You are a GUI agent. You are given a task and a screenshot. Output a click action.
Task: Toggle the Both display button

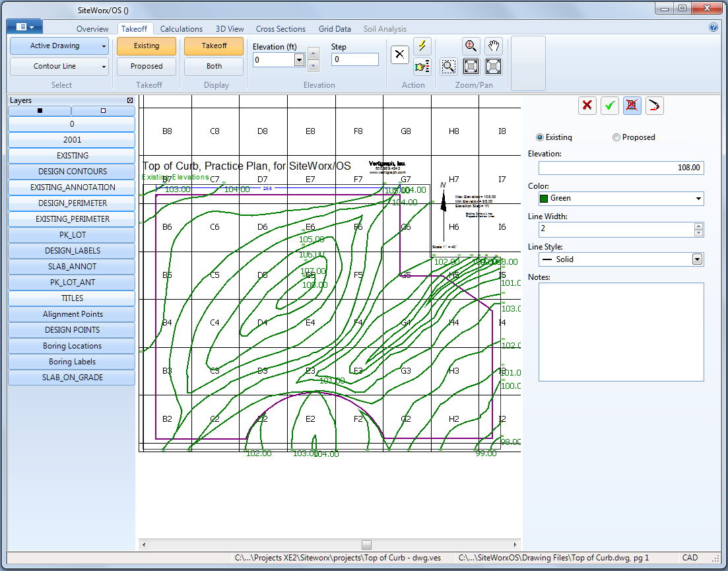pyautogui.click(x=214, y=67)
